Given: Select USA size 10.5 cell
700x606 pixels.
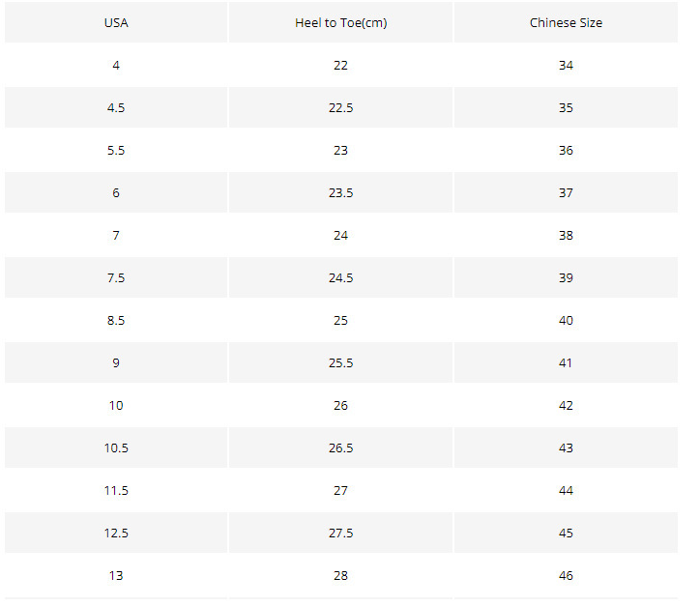Looking at the screenshot, I should pos(116,448).
